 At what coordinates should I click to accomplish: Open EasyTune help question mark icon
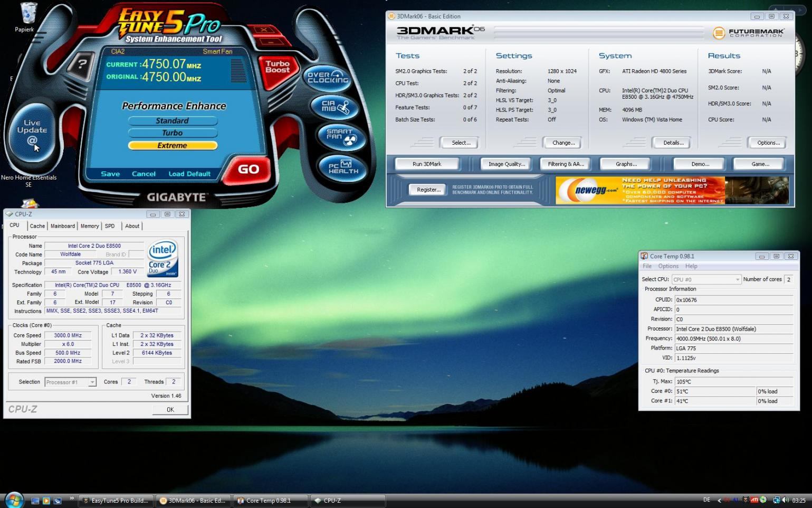(81, 65)
